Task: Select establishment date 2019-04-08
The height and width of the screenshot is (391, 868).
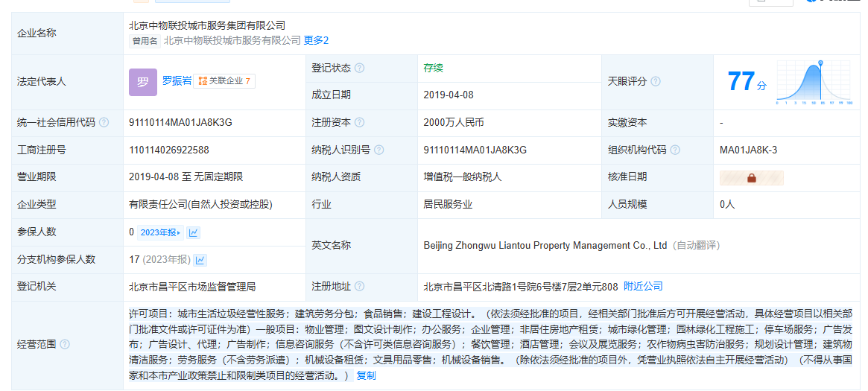Action: 449,95
